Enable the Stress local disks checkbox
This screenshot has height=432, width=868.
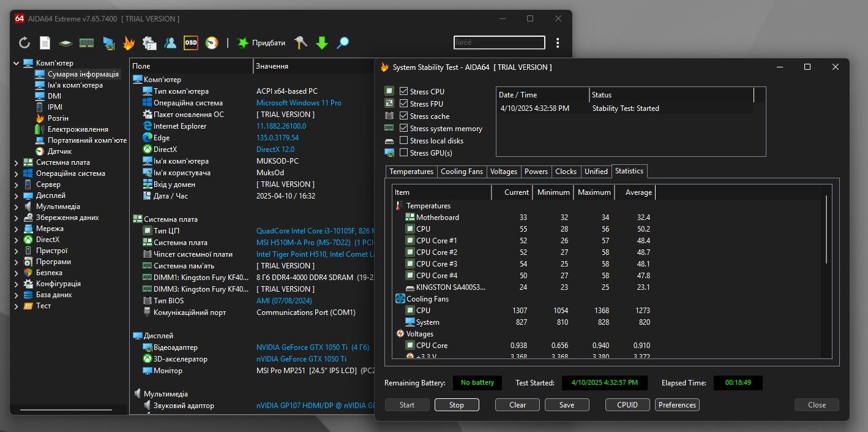pos(403,140)
